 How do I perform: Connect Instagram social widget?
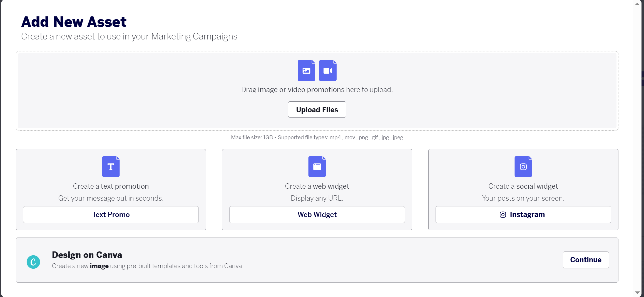click(x=523, y=214)
